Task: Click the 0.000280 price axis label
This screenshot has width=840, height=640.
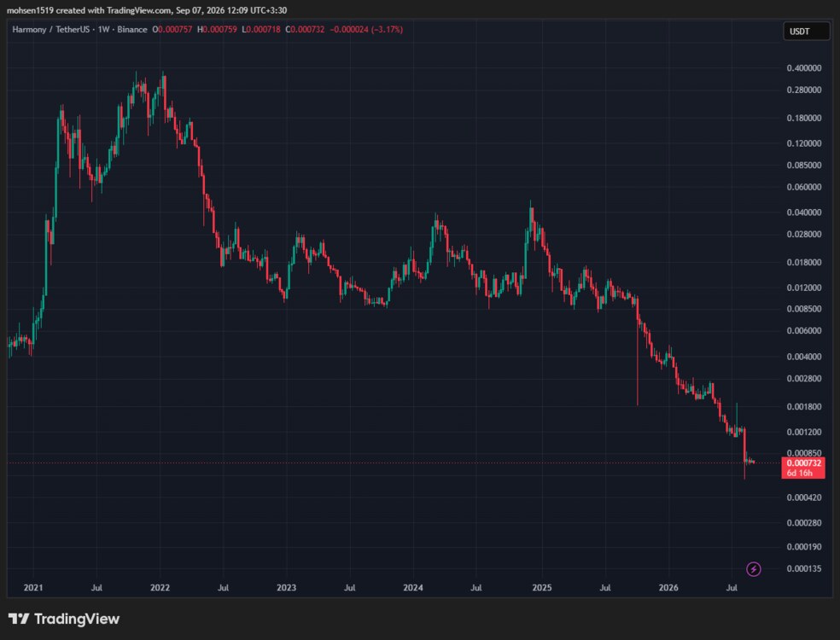Action: pos(803,523)
